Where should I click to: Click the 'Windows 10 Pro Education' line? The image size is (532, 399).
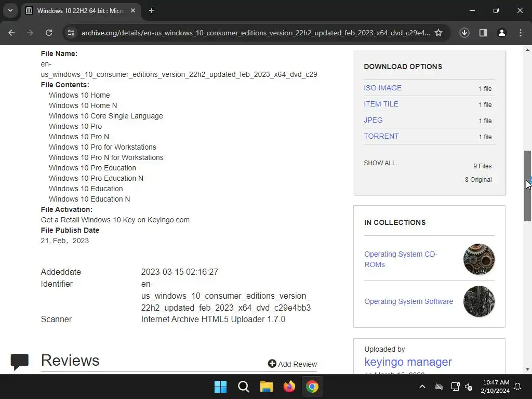point(92,168)
